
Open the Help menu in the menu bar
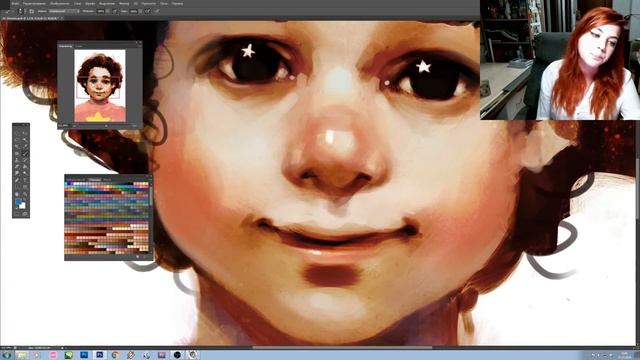[x=177, y=4]
